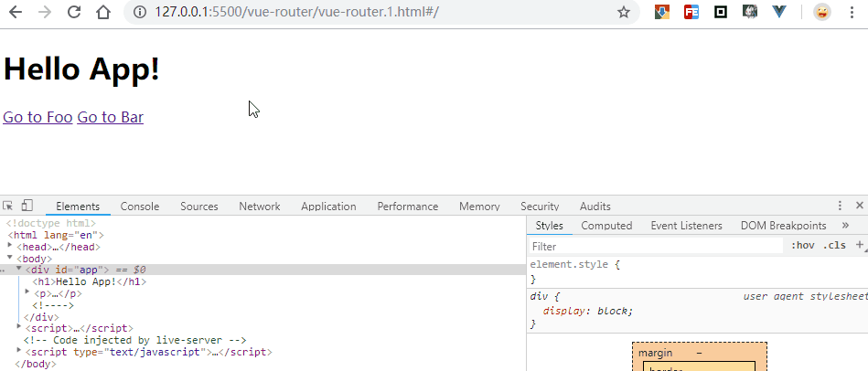868x371 pixels.
Task: View site information icon in address bar
Action: (141, 12)
